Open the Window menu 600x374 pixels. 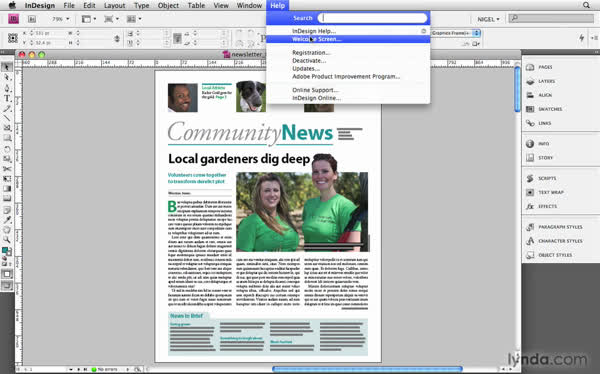coord(249,5)
